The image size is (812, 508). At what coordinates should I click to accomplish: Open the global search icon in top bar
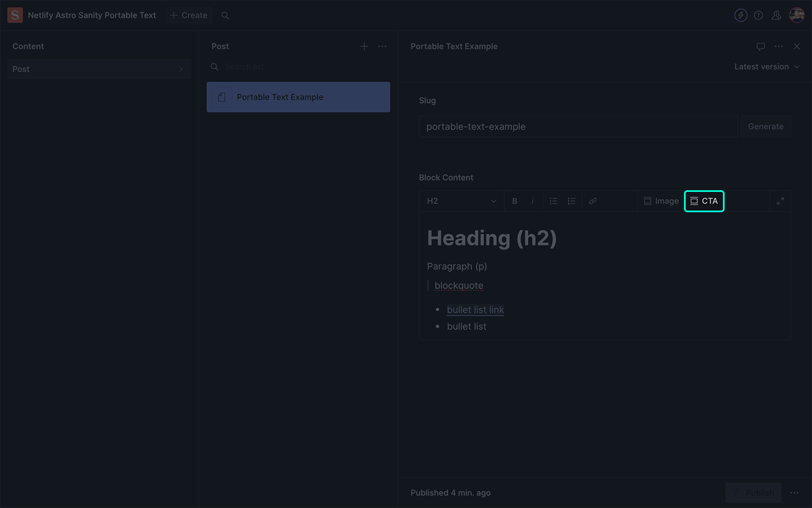coord(225,15)
